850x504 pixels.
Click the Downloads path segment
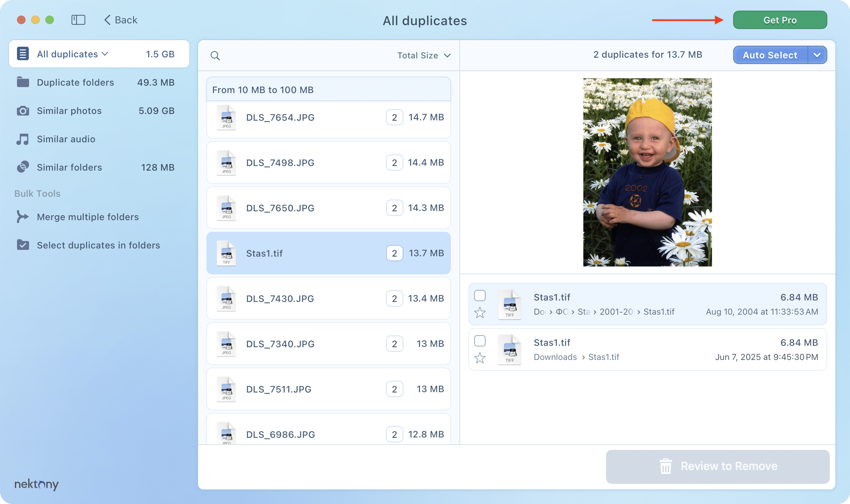tap(555, 357)
